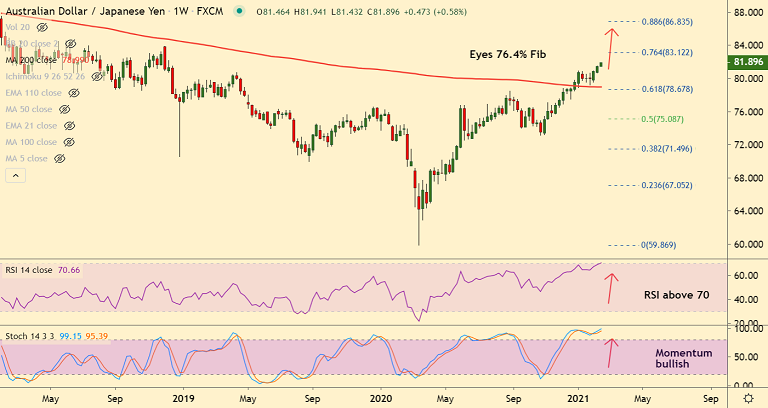Toggle visibility of Ichimoku 9 26 52 26
The height and width of the screenshot is (408, 768).
tap(97, 76)
